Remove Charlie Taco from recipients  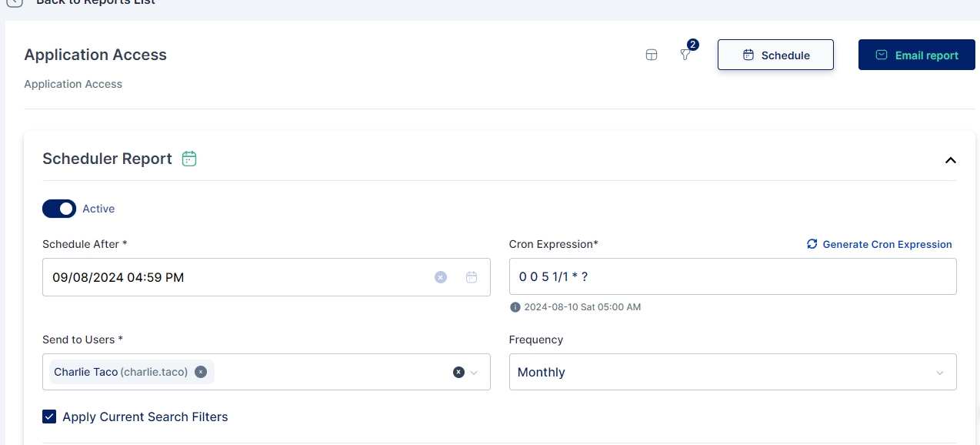201,372
